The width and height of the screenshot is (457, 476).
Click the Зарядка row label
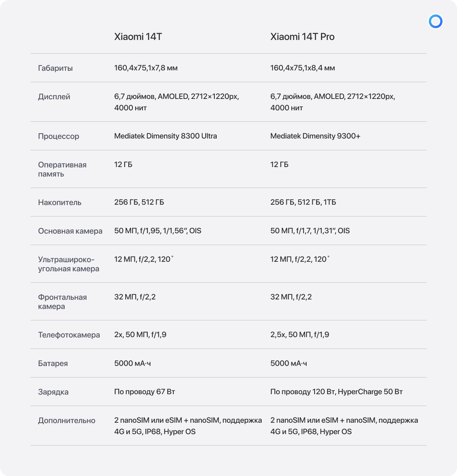tap(53, 392)
